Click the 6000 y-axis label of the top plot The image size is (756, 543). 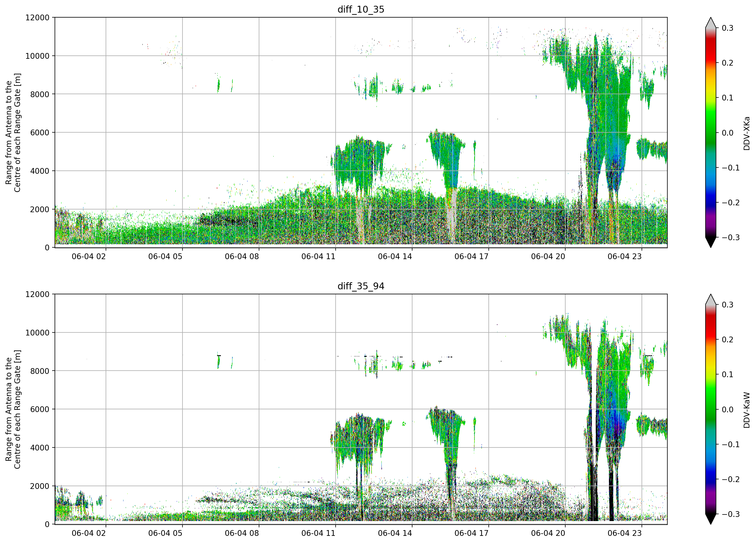pos(40,132)
